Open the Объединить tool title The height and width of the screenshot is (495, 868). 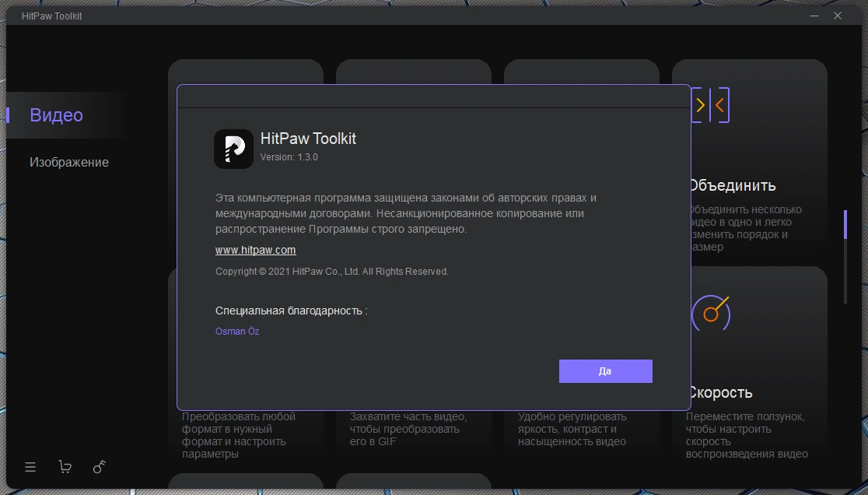pos(733,185)
